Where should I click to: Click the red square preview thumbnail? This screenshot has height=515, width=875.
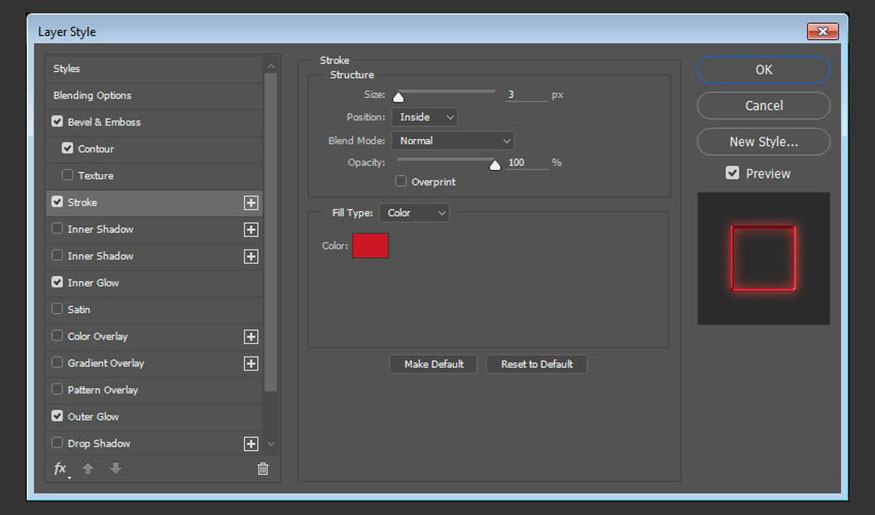click(x=763, y=258)
